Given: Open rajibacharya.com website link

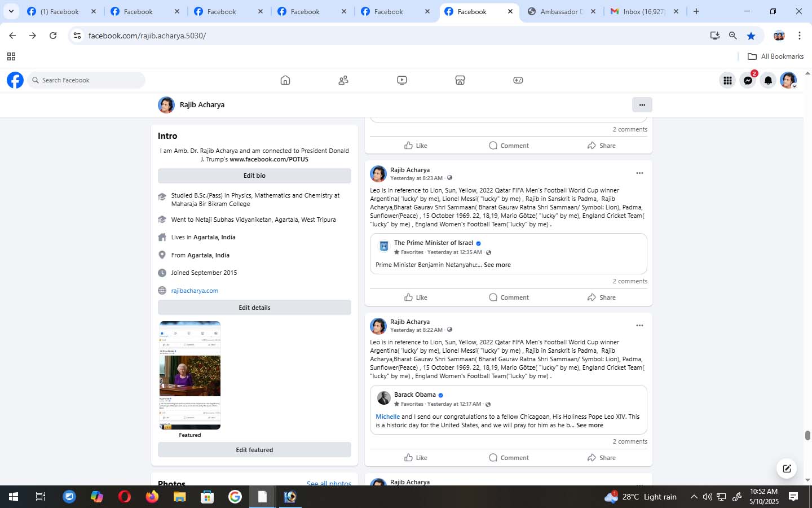Looking at the screenshot, I should pyautogui.click(x=195, y=291).
